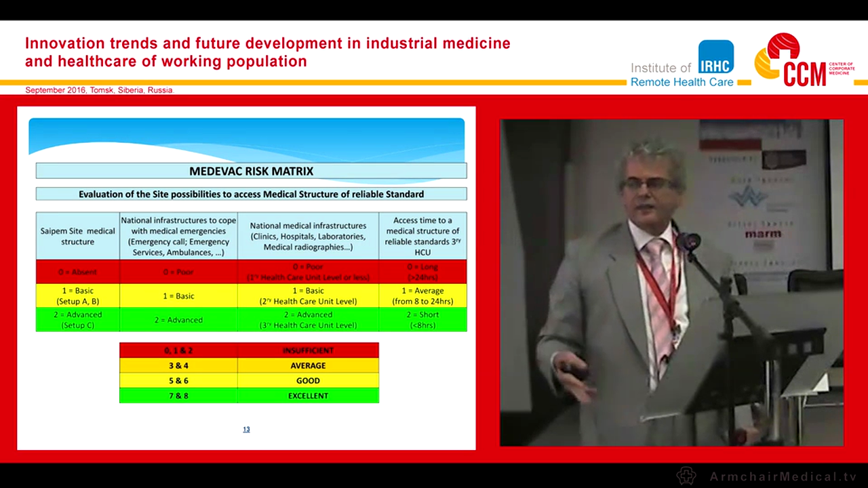Select the '0 = Absent' red cell
The height and width of the screenshot is (488, 868).
77,272
